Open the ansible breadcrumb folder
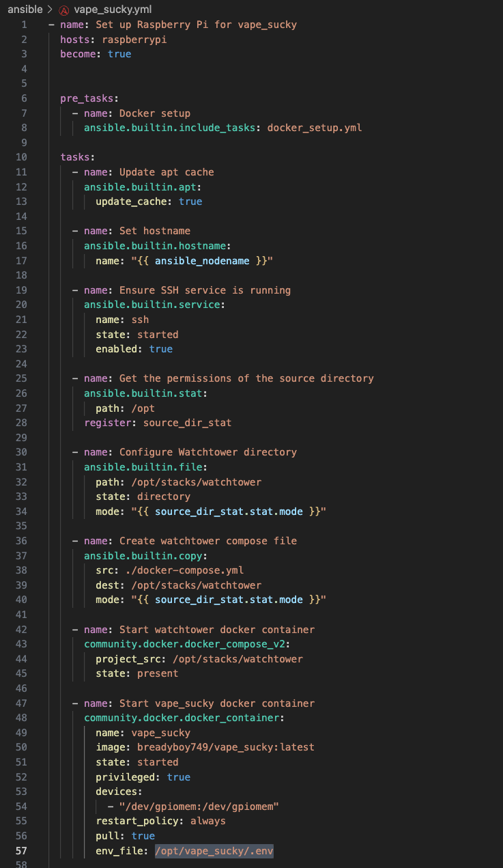Screen dimensions: 503x868 pos(25,10)
